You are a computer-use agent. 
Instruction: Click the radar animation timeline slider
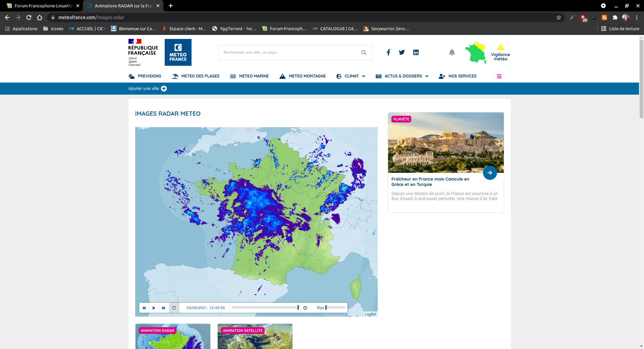[x=265, y=307]
